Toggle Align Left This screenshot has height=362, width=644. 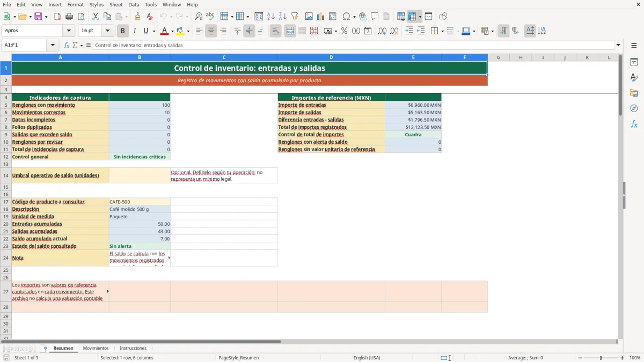[x=199, y=31]
